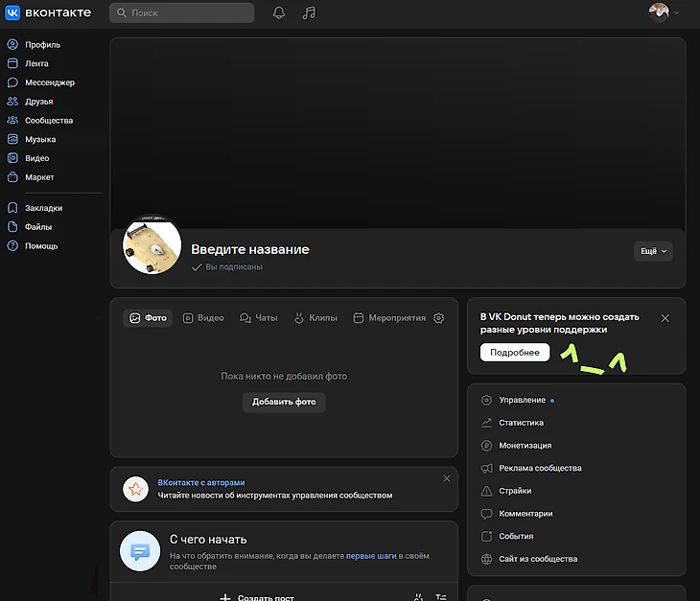Viewport: 700px width, 601px height.
Task: Expand the Ещё dropdown button
Action: (653, 251)
